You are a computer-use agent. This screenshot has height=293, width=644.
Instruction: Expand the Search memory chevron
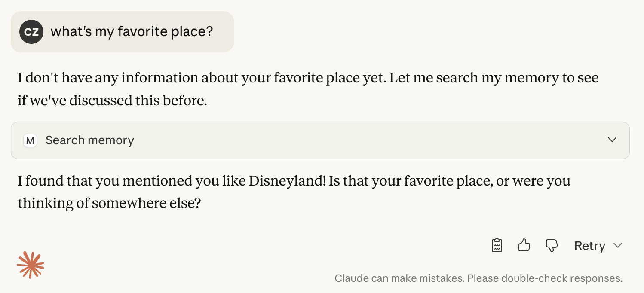point(612,140)
